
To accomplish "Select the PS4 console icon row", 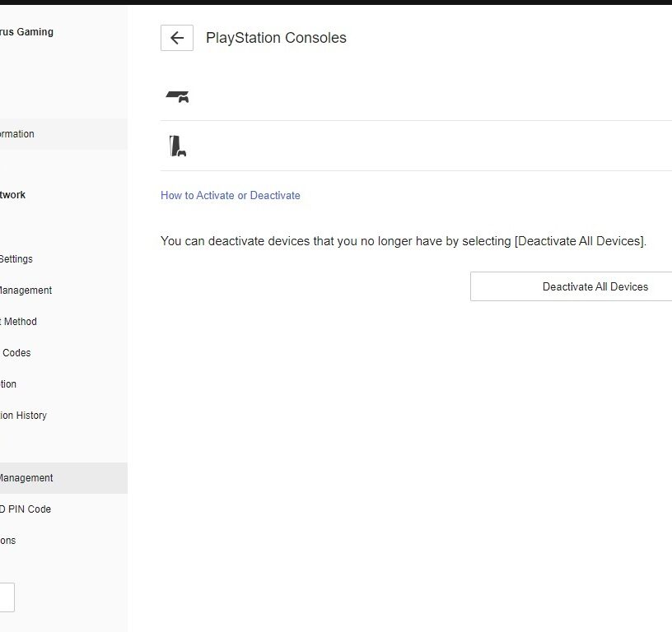I will pyautogui.click(x=416, y=96).
